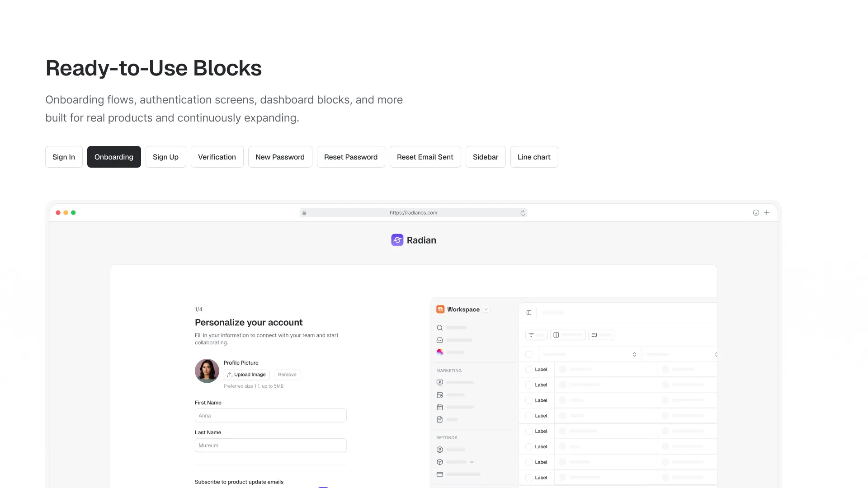Screen dimensions: 868x488
Task: Click the radianos.com URL field
Action: click(413, 213)
